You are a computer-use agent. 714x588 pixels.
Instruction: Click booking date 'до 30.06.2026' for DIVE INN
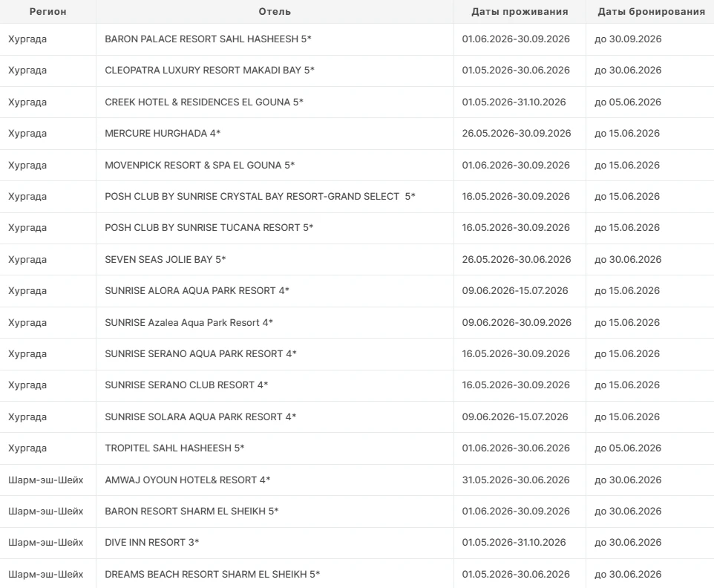point(628,543)
